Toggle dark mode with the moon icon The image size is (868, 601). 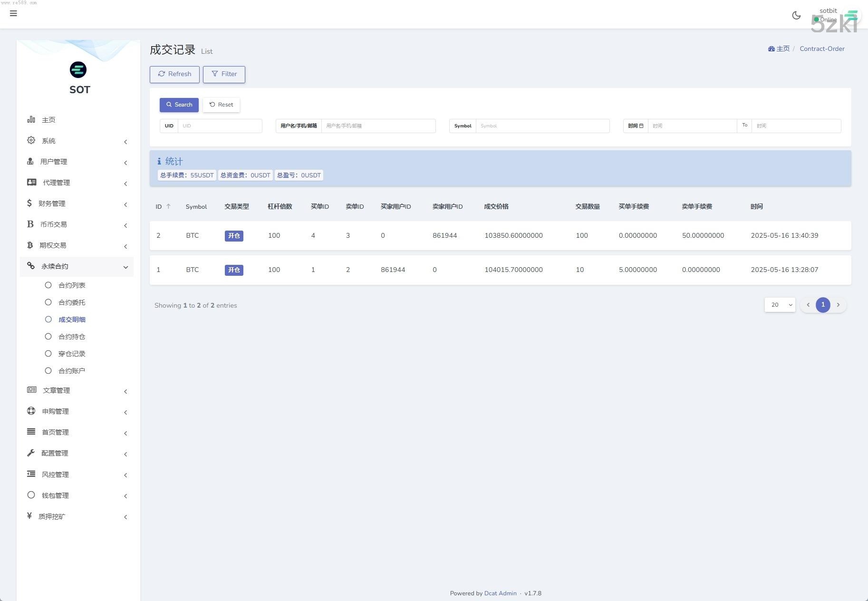tap(796, 15)
